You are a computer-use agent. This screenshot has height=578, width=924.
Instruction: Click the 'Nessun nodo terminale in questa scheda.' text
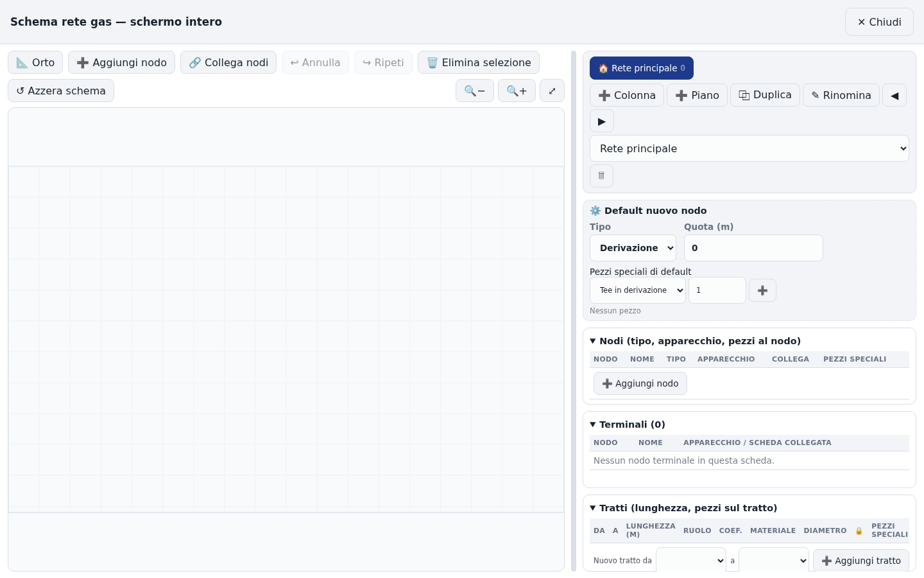coord(684,460)
